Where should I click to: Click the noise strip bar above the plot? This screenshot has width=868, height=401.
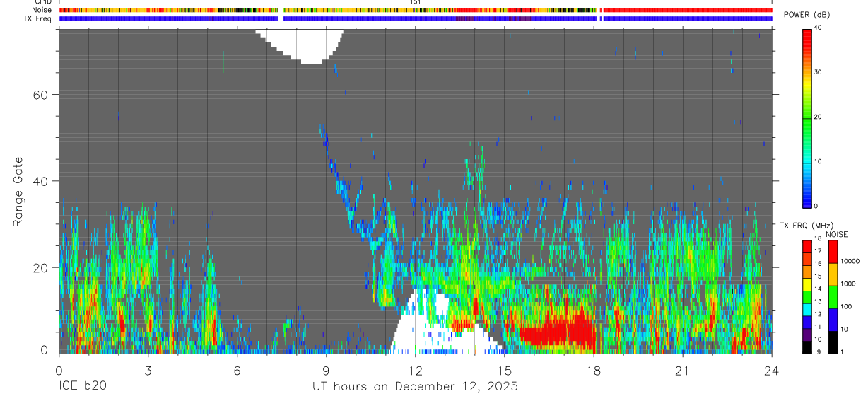416,10
